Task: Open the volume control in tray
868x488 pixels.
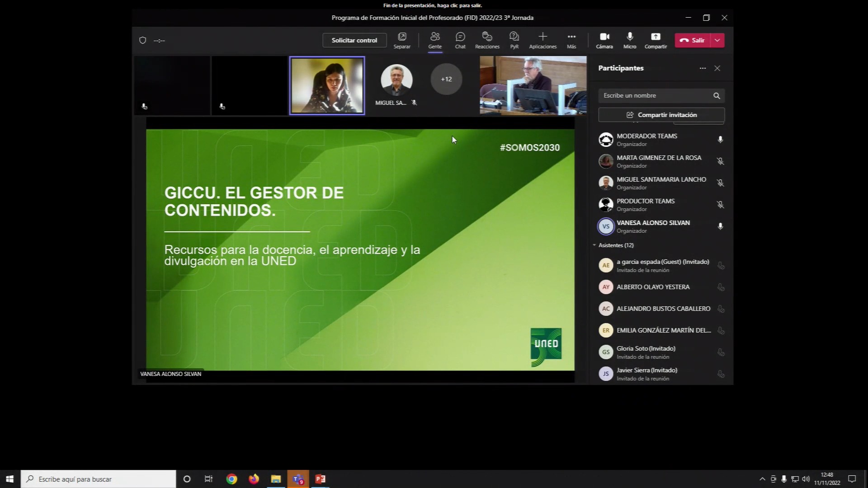Action: [x=806, y=479]
